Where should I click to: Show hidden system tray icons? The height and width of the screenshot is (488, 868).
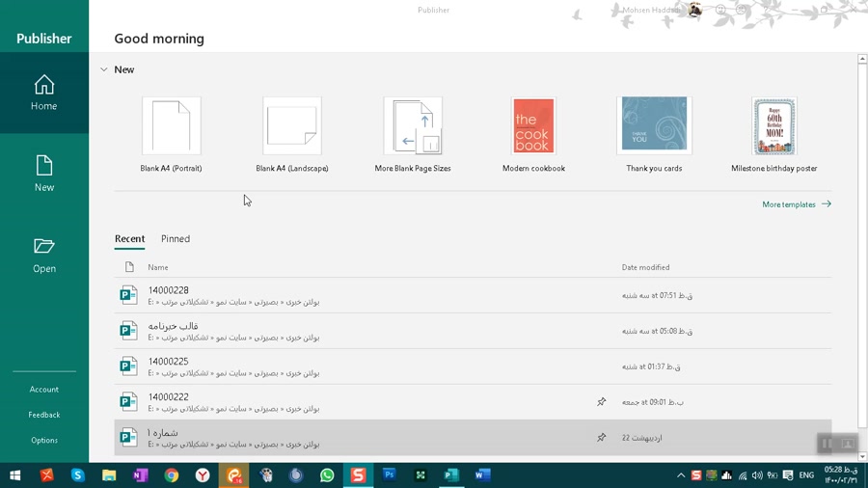pyautogui.click(x=681, y=475)
